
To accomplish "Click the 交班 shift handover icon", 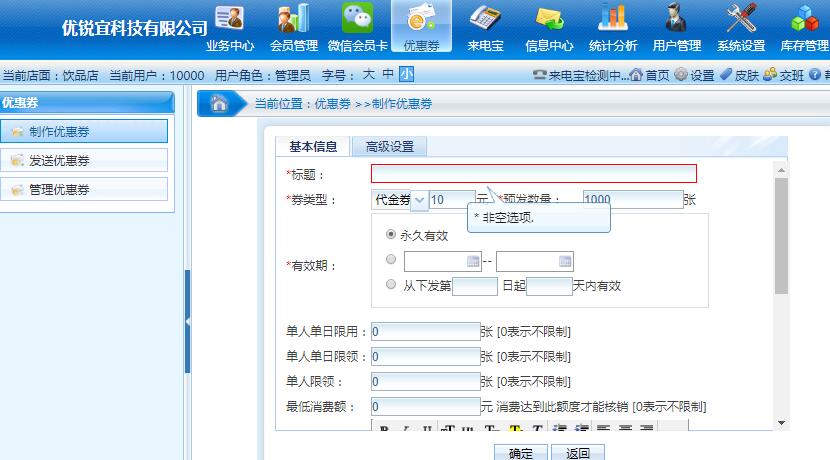I will coord(770,75).
